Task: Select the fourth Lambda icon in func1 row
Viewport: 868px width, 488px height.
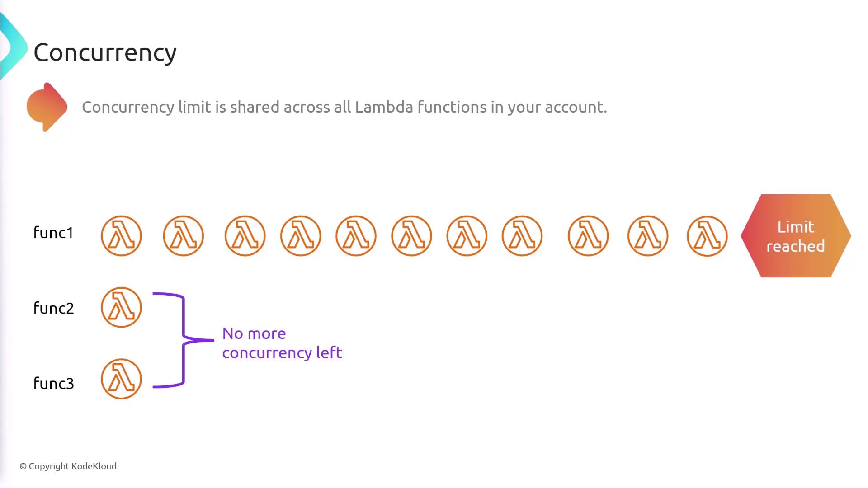Action: [301, 236]
